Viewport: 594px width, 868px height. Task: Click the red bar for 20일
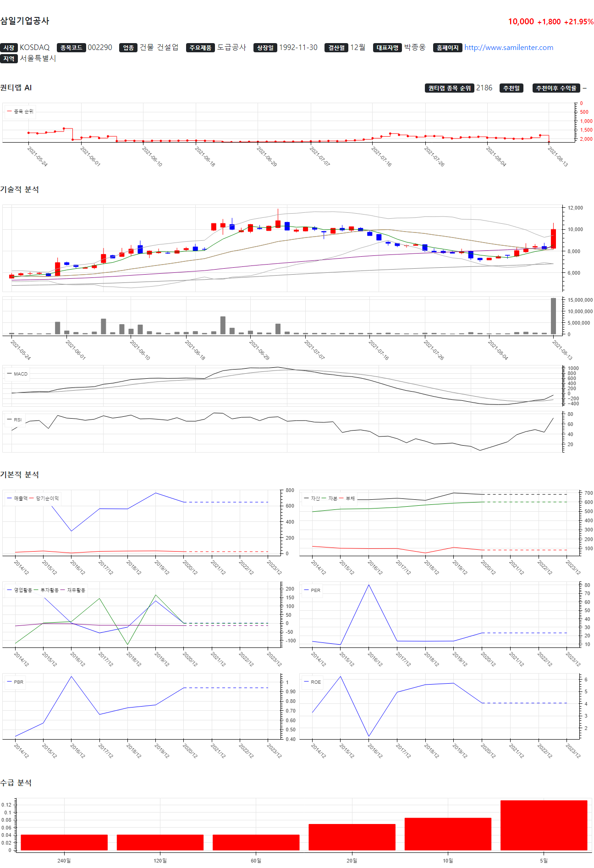pyautogui.click(x=352, y=837)
